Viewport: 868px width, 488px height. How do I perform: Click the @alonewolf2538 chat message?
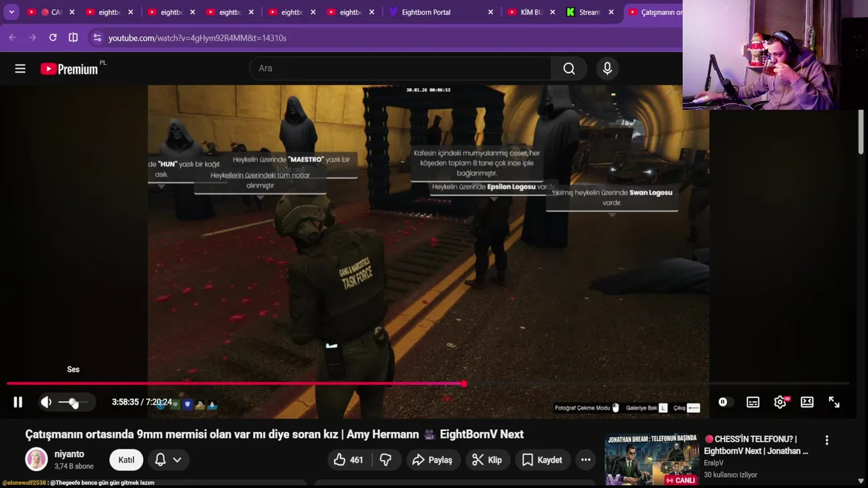[78, 483]
